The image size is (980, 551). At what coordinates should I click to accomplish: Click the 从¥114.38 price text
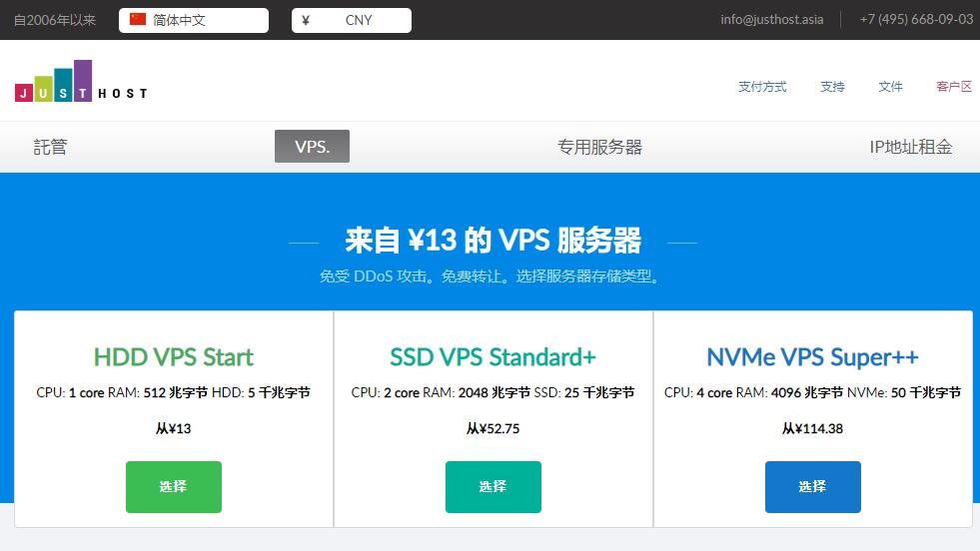812,428
